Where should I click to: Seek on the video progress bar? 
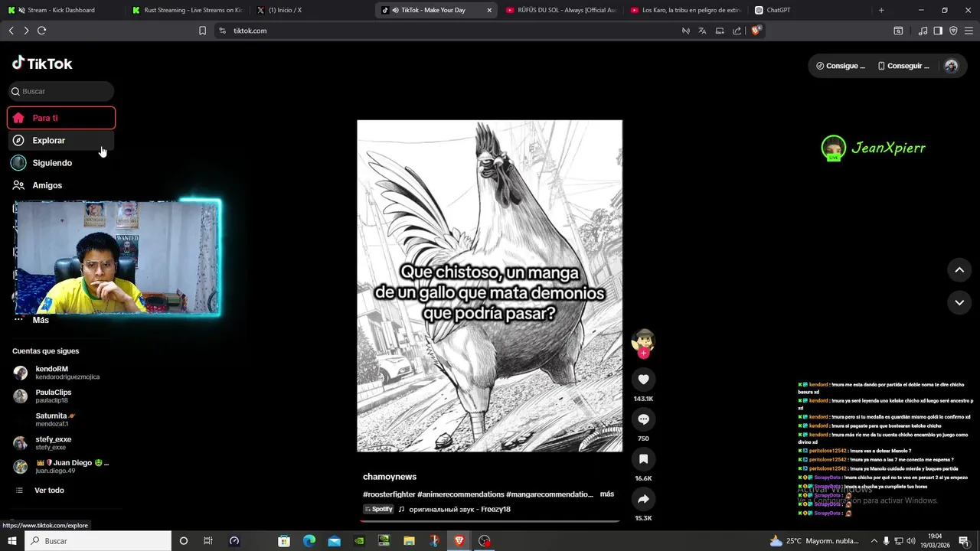point(490,521)
